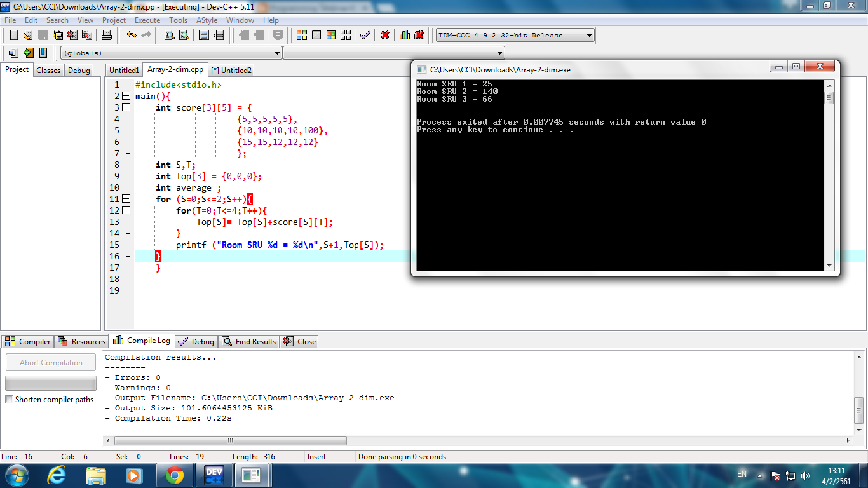The width and height of the screenshot is (868, 488).
Task: Click the Rebuild All toolbar icon
Action: point(345,35)
